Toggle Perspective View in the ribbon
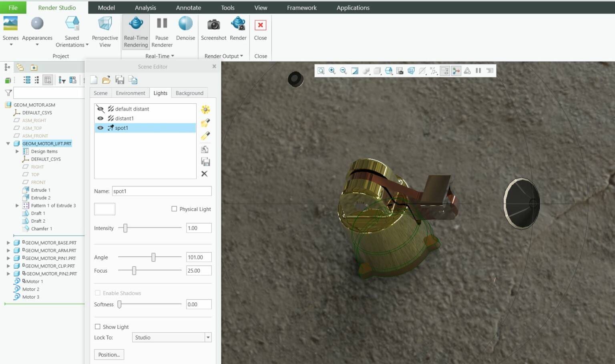 pos(105,32)
